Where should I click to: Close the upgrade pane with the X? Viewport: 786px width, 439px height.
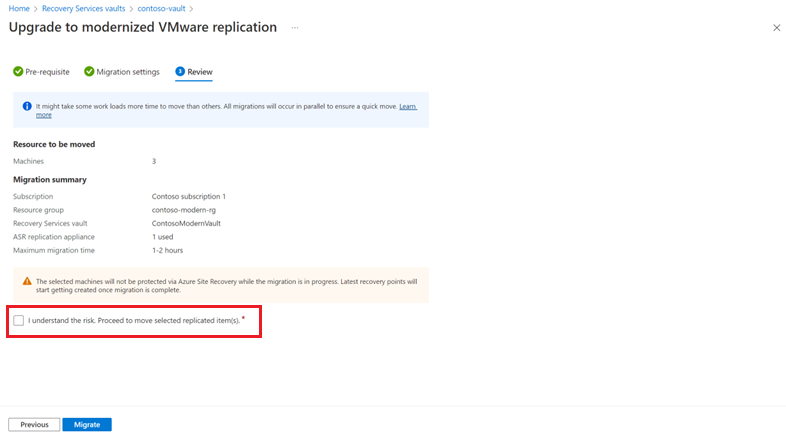tap(776, 28)
